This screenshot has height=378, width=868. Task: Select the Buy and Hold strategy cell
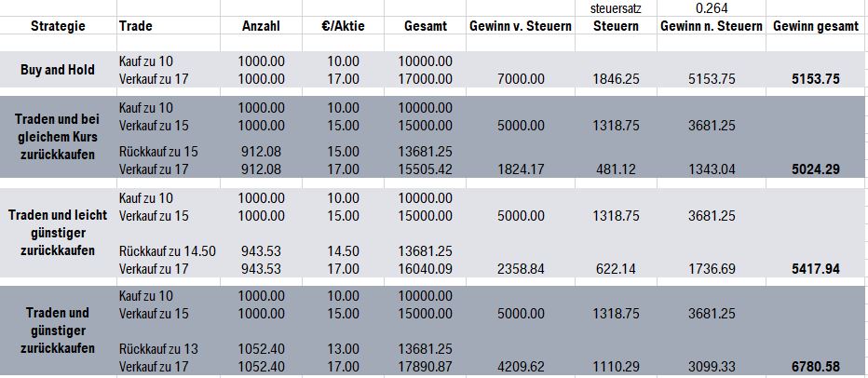point(58,70)
